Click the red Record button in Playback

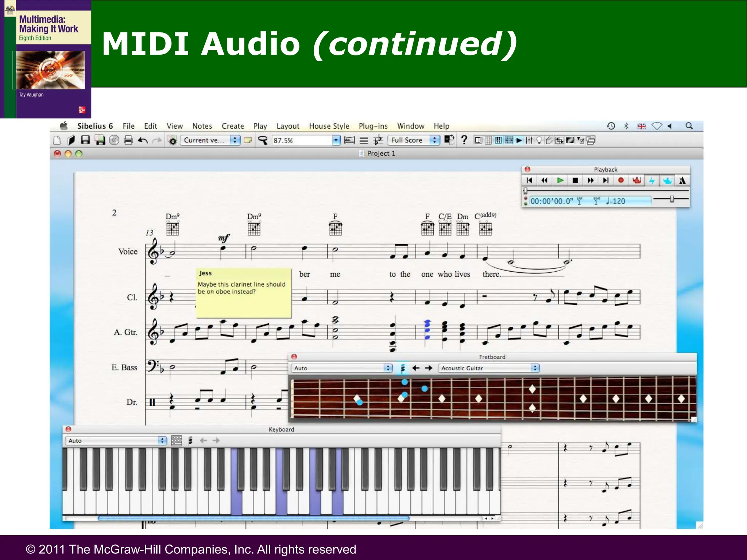point(621,180)
